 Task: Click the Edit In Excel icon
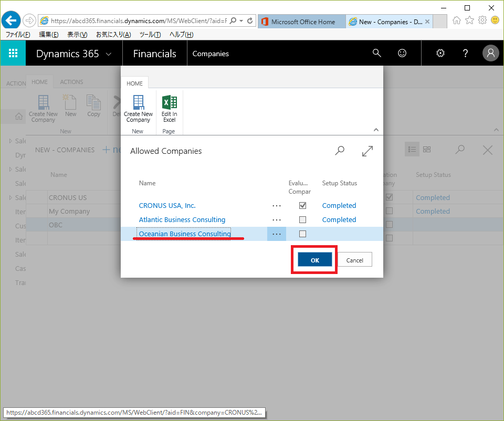[169, 108]
